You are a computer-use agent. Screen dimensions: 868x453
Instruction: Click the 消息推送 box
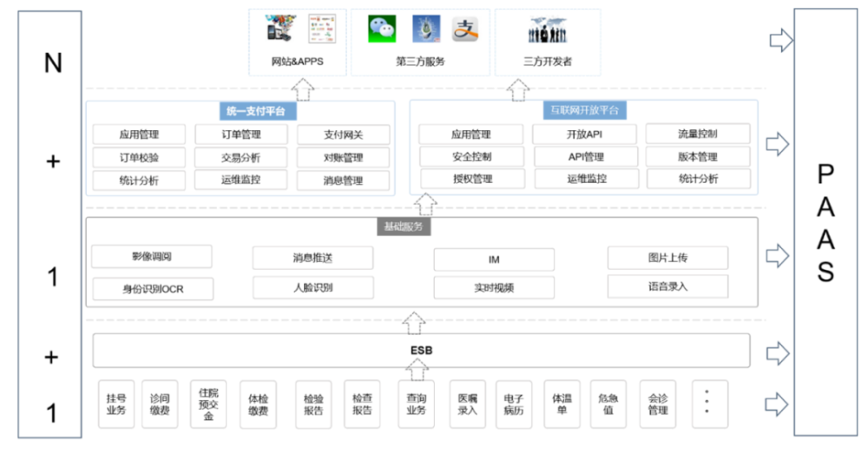[x=312, y=258]
